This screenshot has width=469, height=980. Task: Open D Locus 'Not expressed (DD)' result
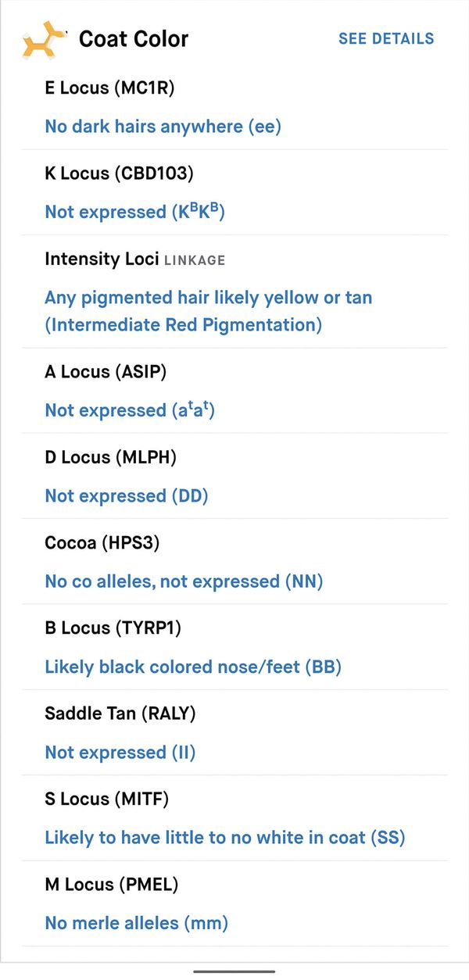click(127, 495)
